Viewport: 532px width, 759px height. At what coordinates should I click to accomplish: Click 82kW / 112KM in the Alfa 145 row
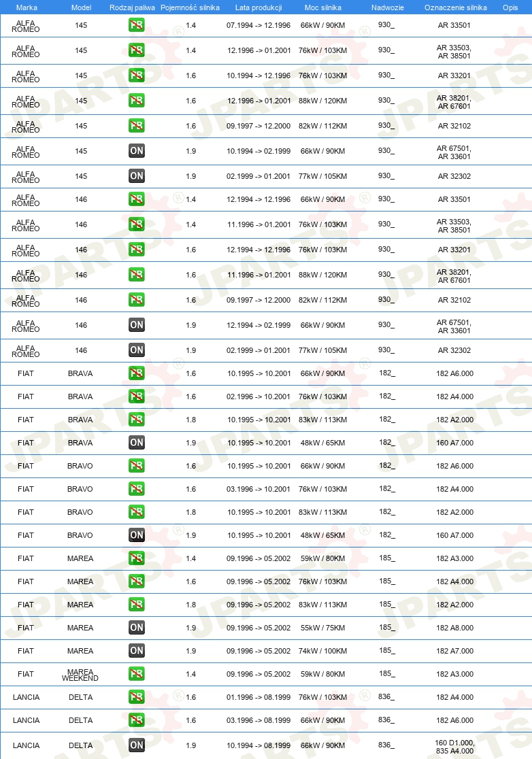pos(323,126)
